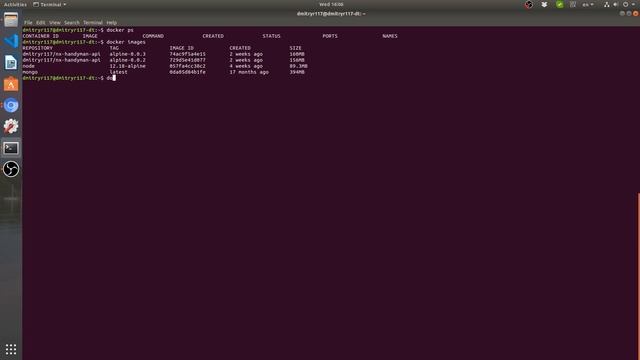Image resolution: width=640 pixels, height=360 pixels.
Task: Open the Search menu
Action: (x=72, y=23)
